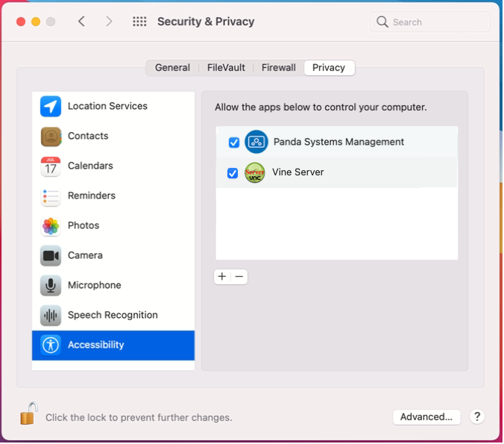Go forward with the right chevron
This screenshot has width=504, height=444.
(x=110, y=22)
